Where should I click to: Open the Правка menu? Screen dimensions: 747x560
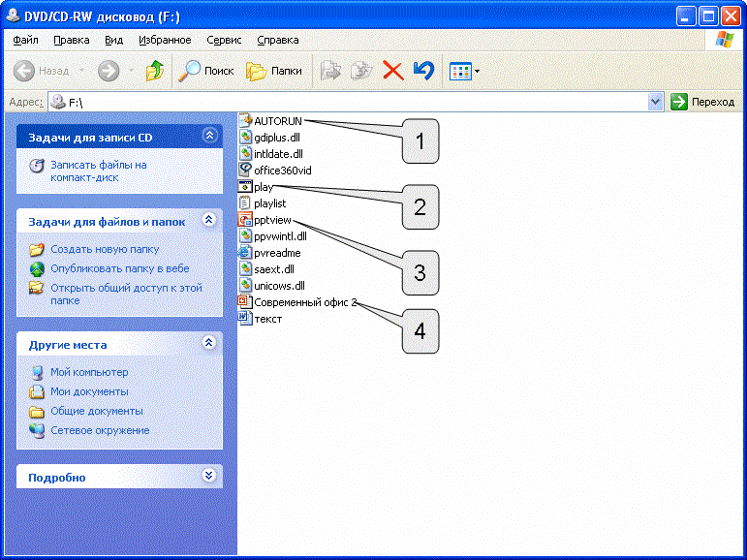[x=72, y=40]
